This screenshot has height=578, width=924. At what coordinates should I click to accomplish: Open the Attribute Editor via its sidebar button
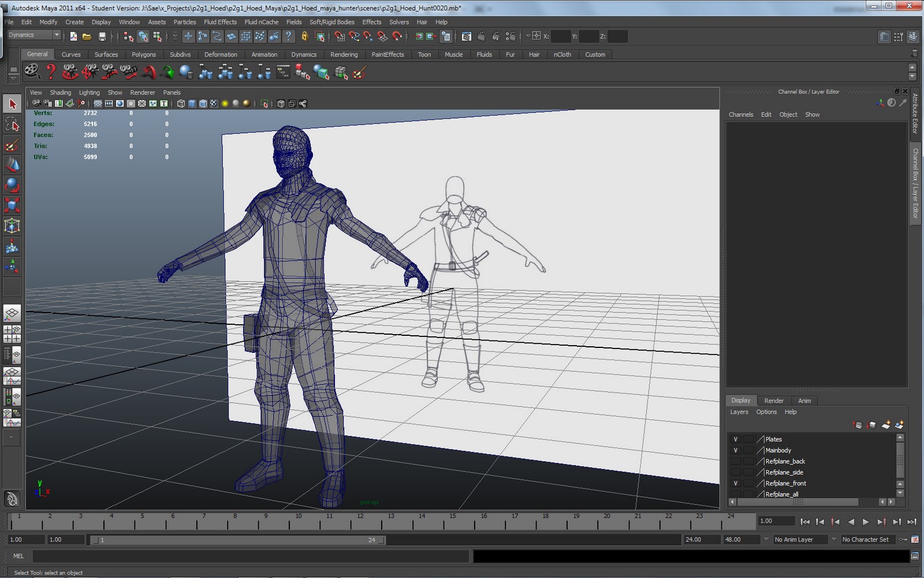tap(914, 116)
